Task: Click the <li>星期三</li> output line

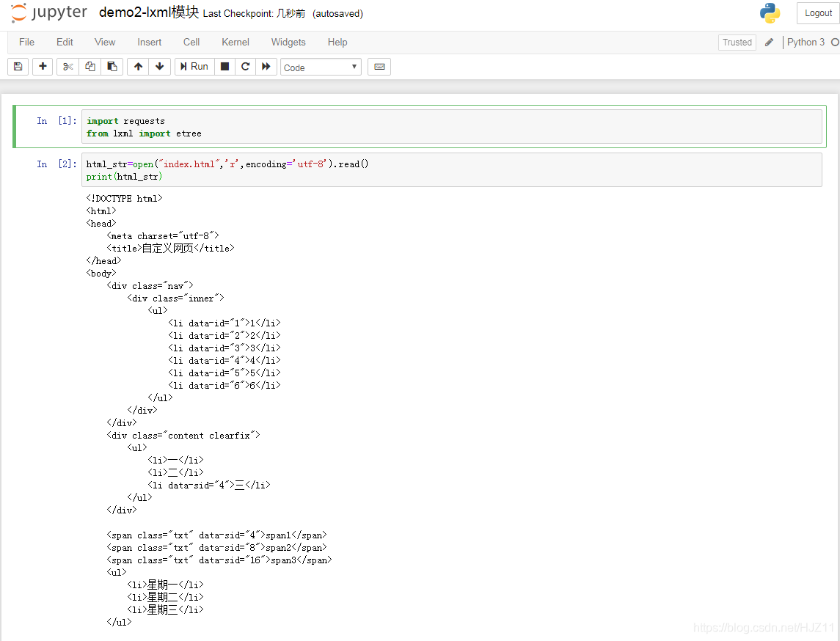Action: pos(166,609)
